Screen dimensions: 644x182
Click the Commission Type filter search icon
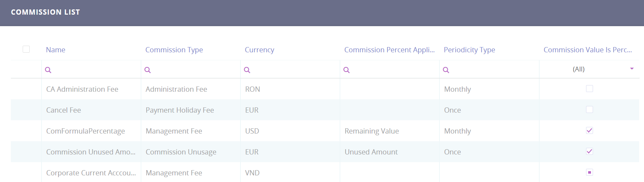click(x=148, y=70)
